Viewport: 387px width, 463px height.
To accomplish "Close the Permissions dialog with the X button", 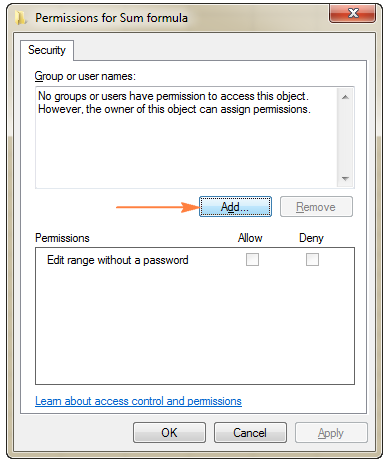I will tap(353, 13).
